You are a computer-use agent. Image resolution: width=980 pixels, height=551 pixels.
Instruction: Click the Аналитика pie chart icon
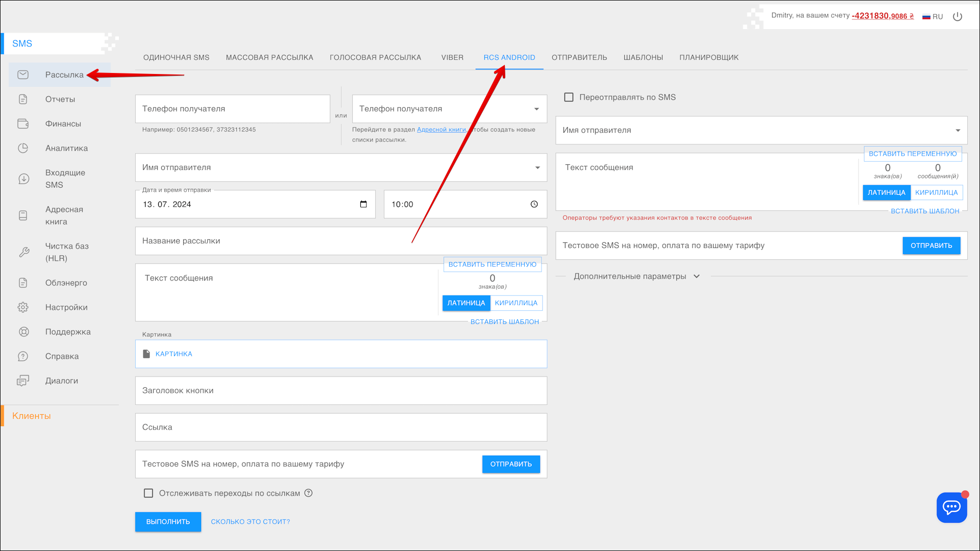tap(23, 148)
